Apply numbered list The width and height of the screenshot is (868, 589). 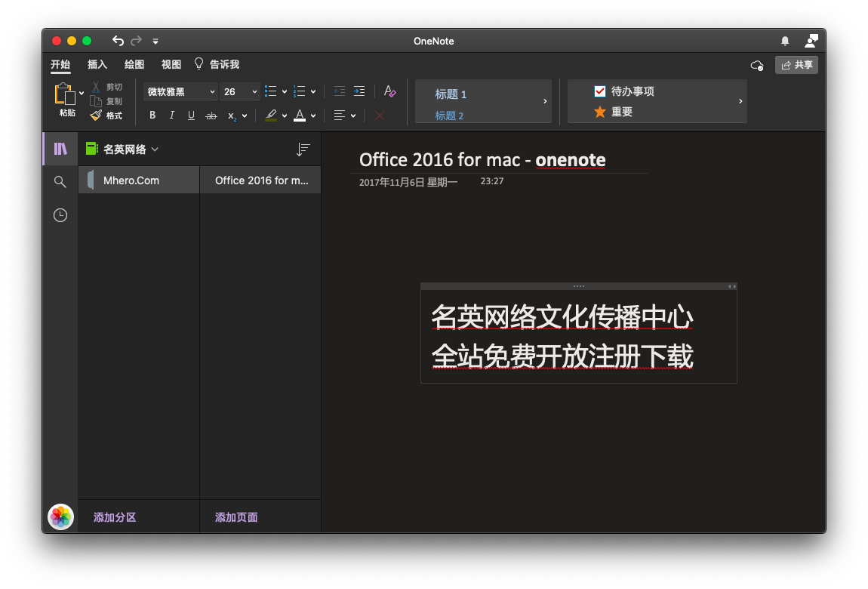click(300, 91)
